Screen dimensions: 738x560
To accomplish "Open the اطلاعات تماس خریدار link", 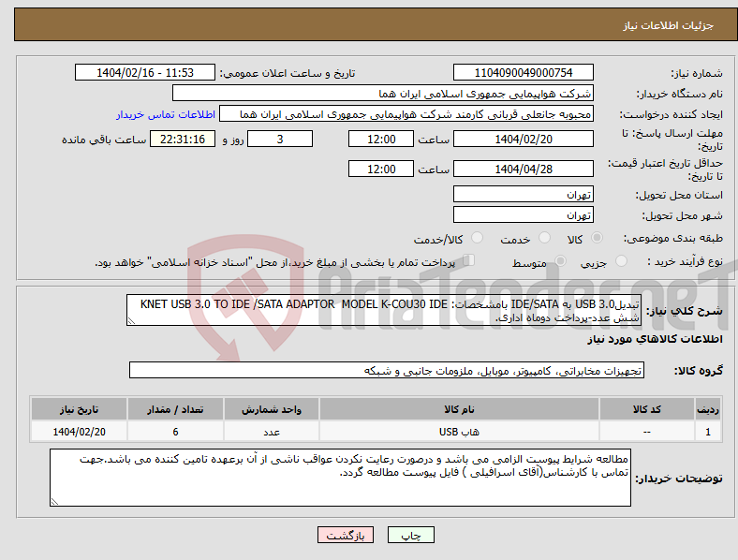I will tap(166, 114).
